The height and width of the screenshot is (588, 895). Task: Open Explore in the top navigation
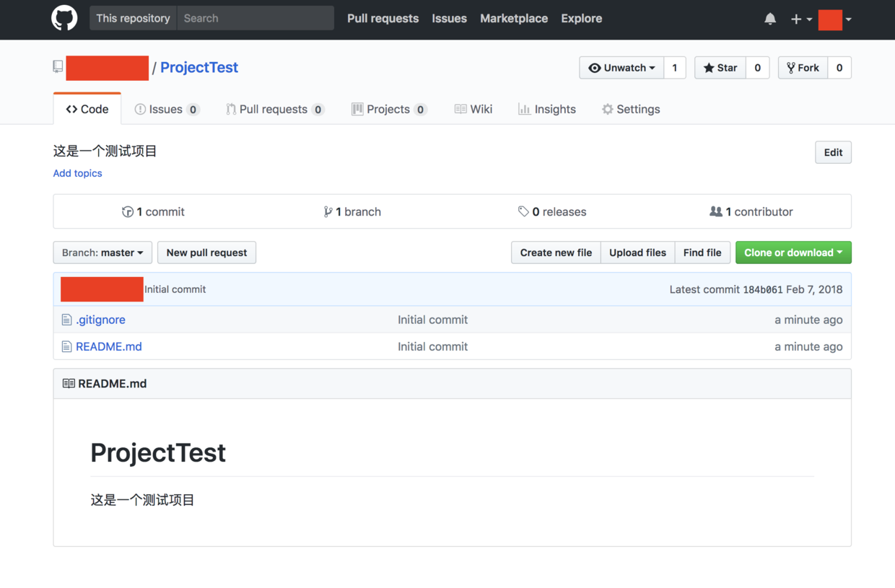pyautogui.click(x=581, y=19)
